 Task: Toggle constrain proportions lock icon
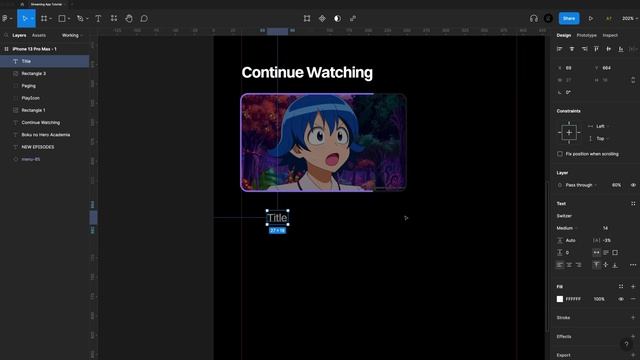click(633, 80)
